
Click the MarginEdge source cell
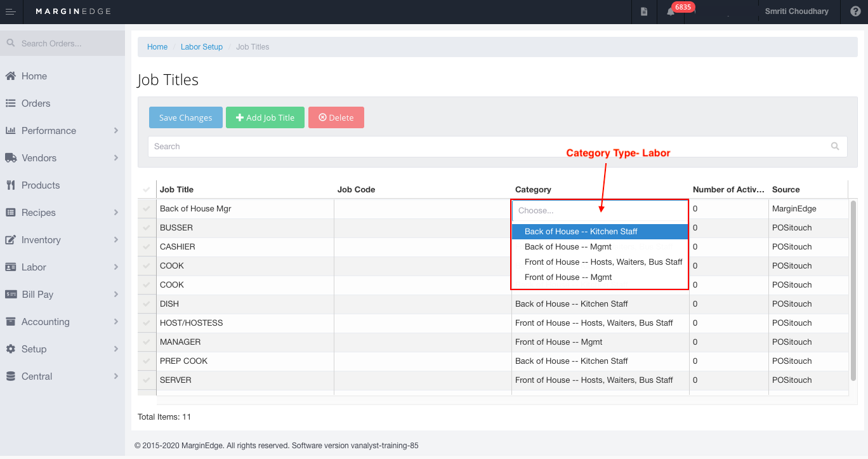coord(808,208)
